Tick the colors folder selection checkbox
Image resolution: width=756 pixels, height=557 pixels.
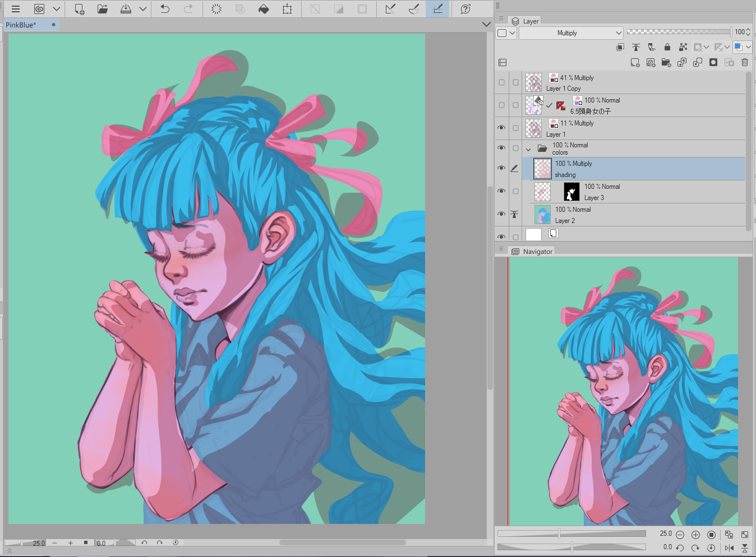(x=515, y=148)
